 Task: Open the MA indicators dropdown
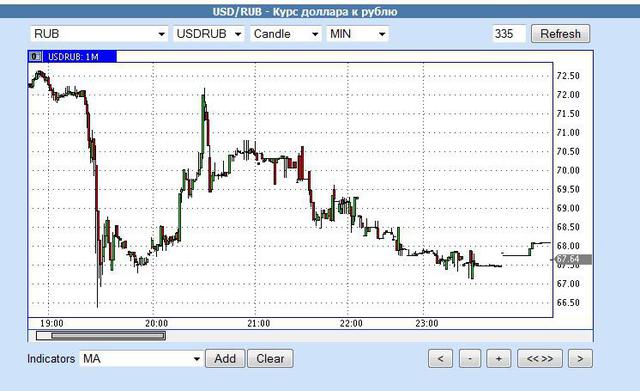[141, 359]
